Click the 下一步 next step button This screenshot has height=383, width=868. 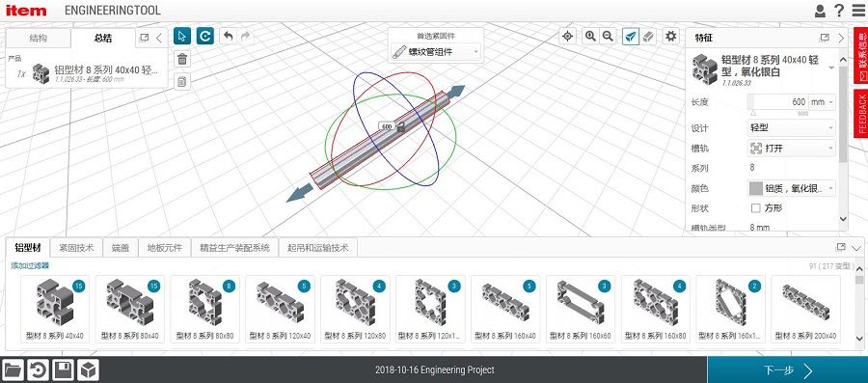(x=788, y=369)
